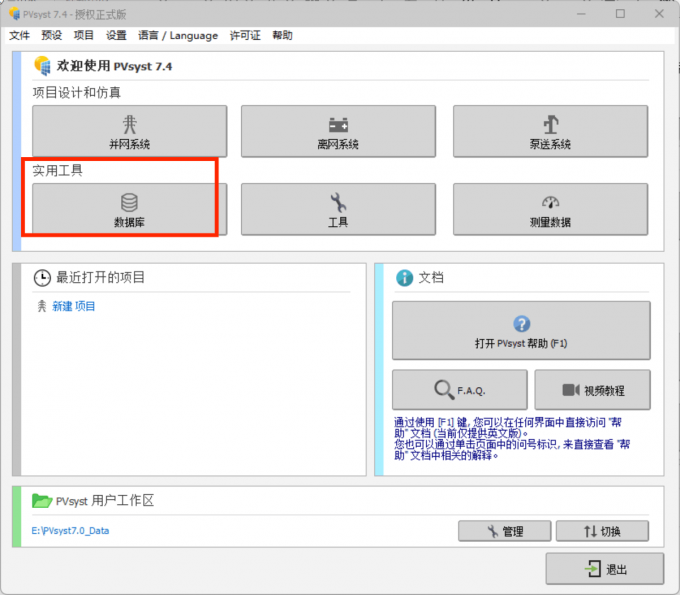Click the pump icon above 泵送系统
Screen dimensions: 680x595
551,124
